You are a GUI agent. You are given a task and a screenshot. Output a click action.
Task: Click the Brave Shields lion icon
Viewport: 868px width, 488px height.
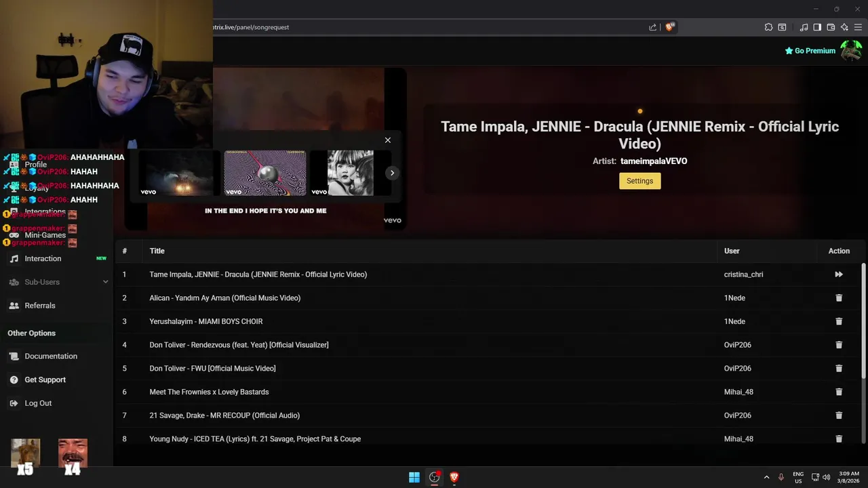(x=670, y=27)
